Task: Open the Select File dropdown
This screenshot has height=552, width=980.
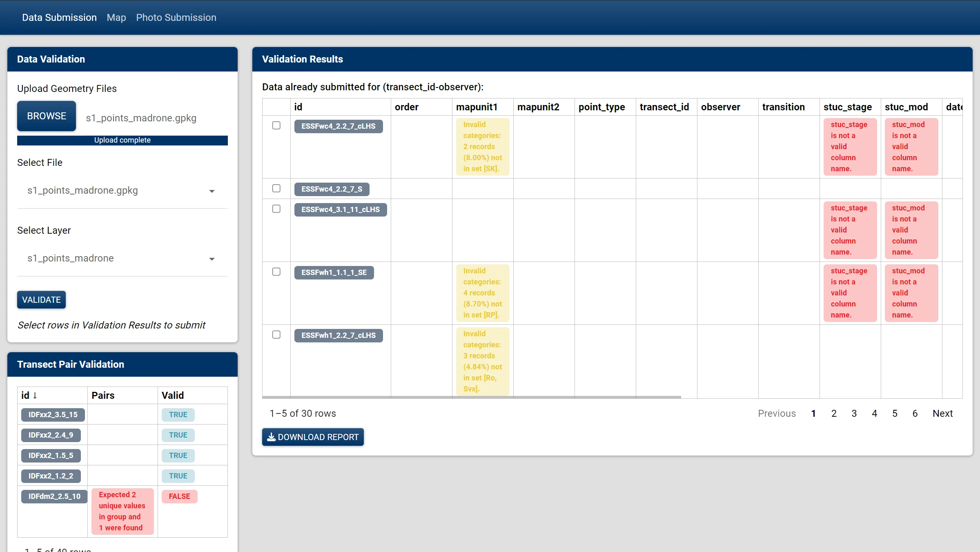Action: click(x=122, y=191)
